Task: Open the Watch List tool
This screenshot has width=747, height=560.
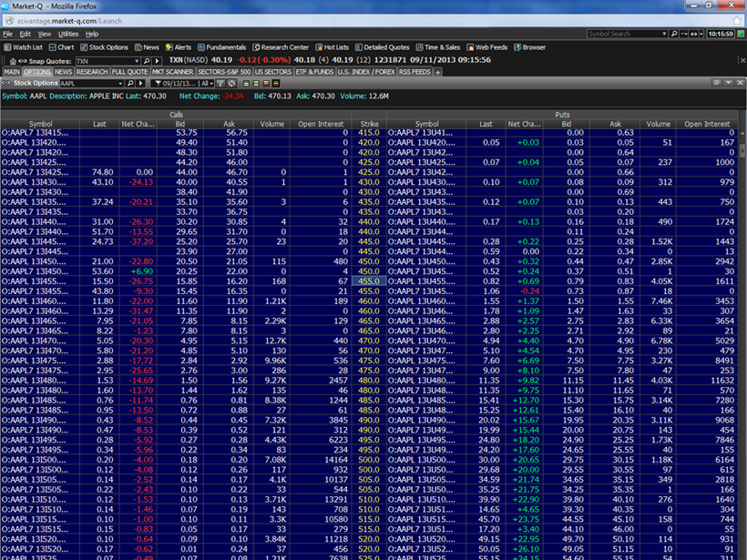Action: tap(24, 47)
